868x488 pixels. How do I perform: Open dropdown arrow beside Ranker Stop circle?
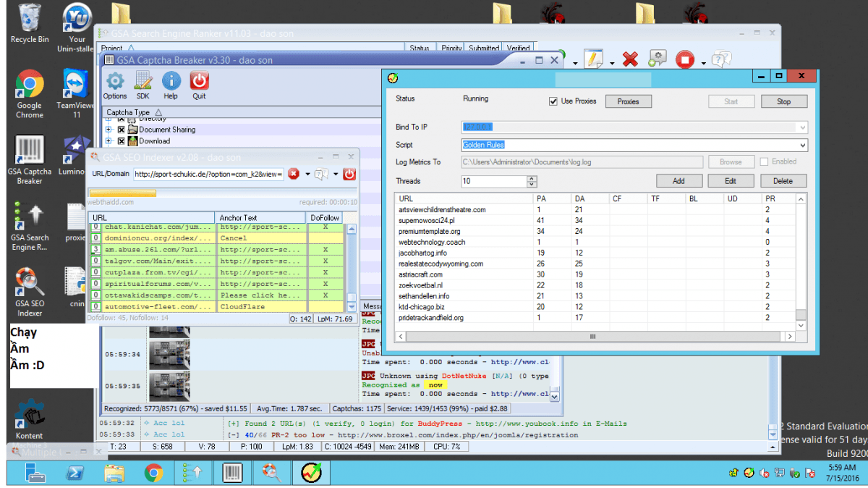[x=703, y=63]
